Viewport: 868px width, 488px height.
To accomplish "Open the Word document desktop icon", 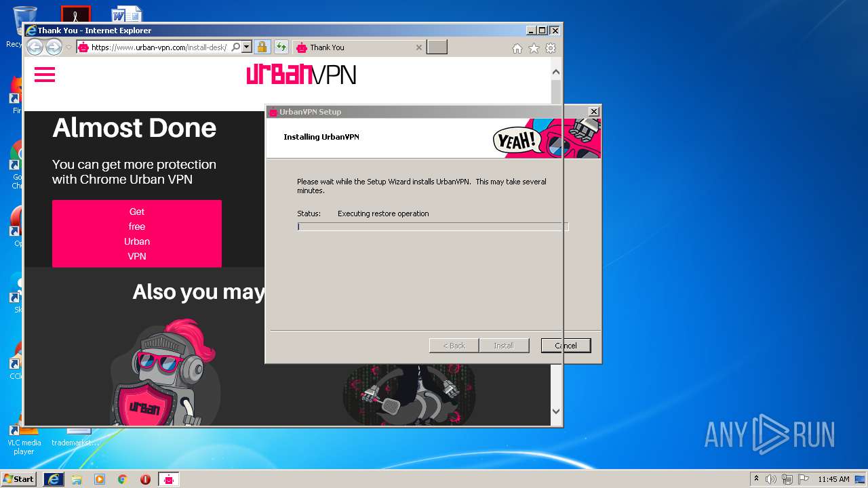I will (127, 14).
